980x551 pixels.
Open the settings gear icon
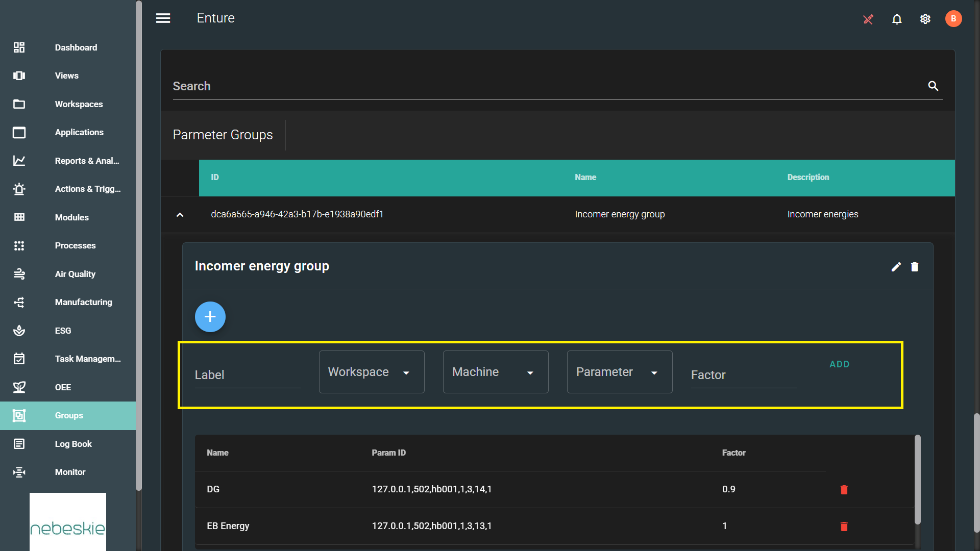[925, 19]
